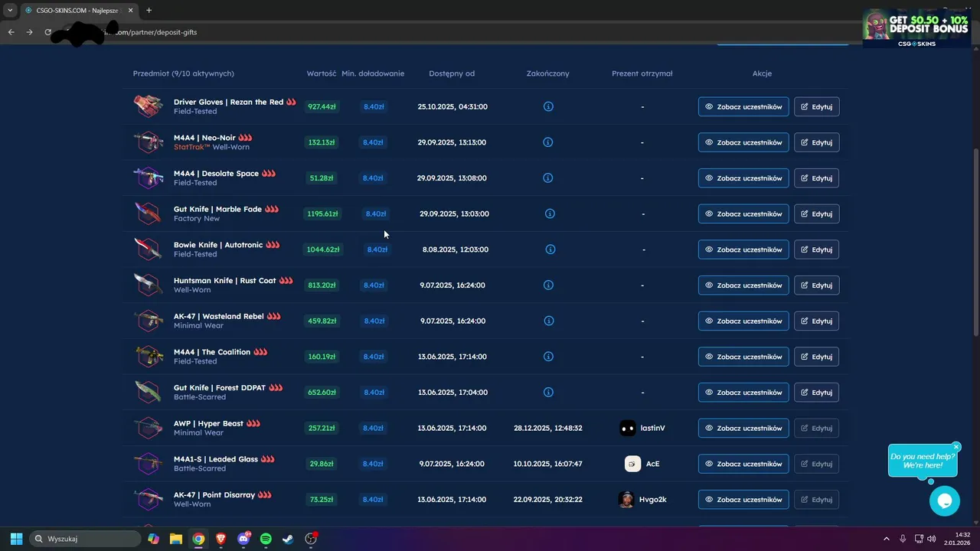The width and height of the screenshot is (980, 551).
Task: Click the 1044.62zł value
Action: point(323,249)
